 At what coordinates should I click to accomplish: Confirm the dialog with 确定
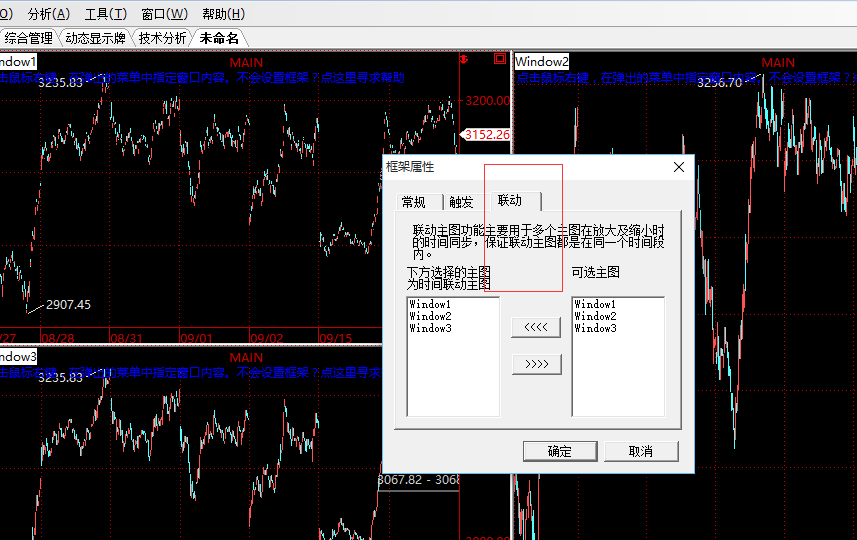(x=559, y=451)
